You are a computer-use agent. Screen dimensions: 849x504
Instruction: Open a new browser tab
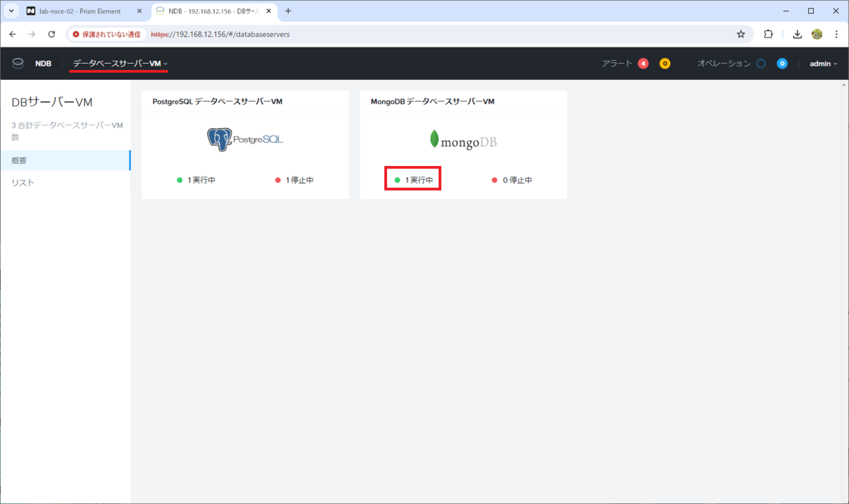(x=288, y=11)
